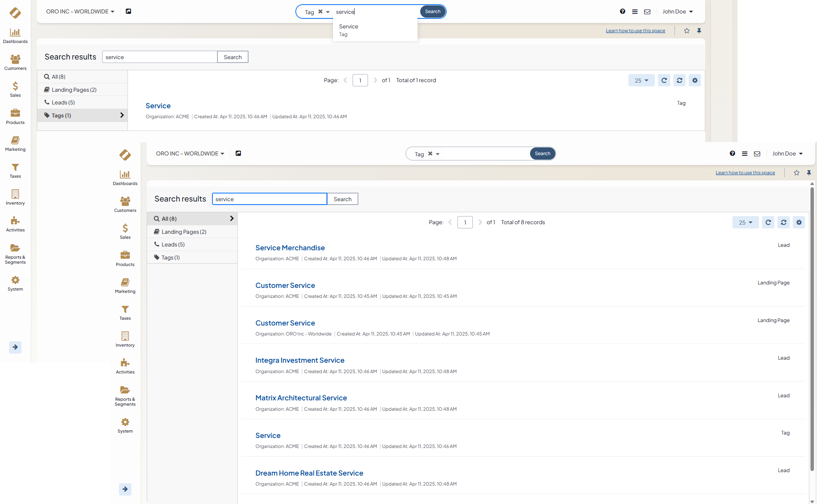Open the Marketing sidebar section
Image resolution: width=817 pixels, height=504 pixels.
pos(125,285)
